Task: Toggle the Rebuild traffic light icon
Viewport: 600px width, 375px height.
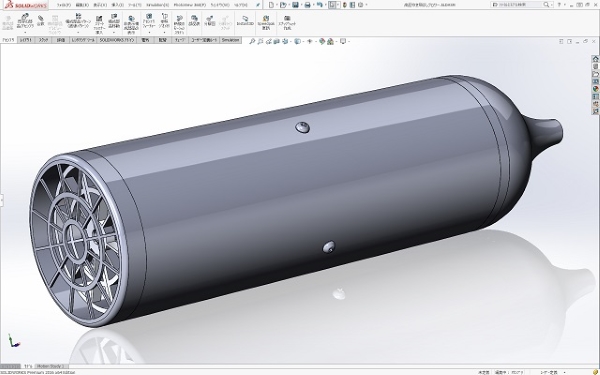Action: tap(345, 5)
